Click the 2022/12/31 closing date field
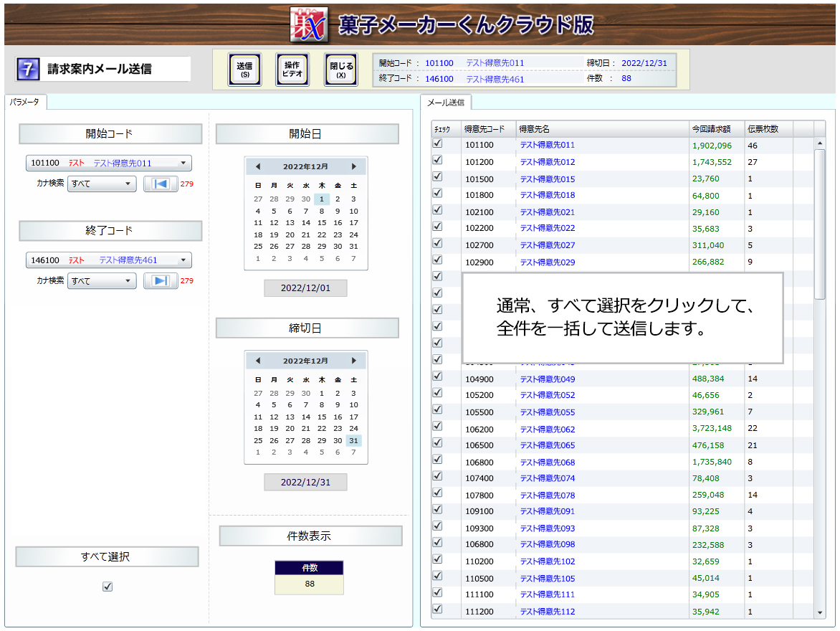This screenshot has height=631, width=840. tap(305, 482)
